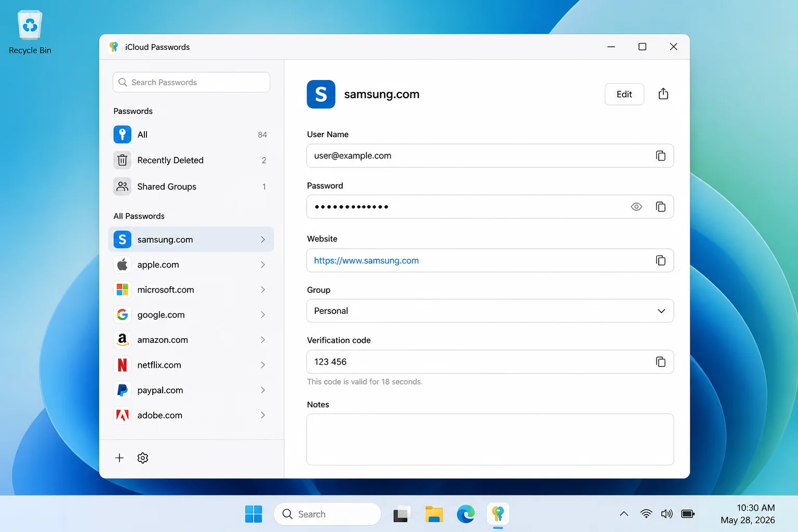Click the taskbar clock showing 10:30 AM
The image size is (798, 532).
coord(748,514)
